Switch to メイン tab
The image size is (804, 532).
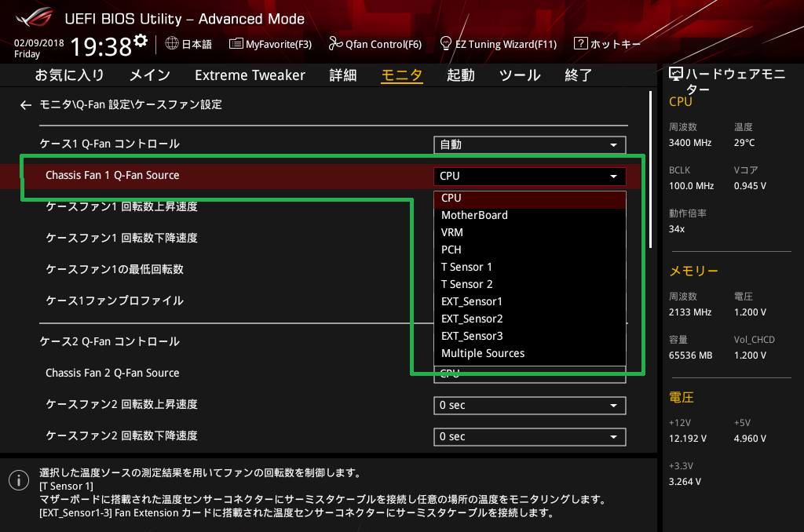(x=150, y=75)
